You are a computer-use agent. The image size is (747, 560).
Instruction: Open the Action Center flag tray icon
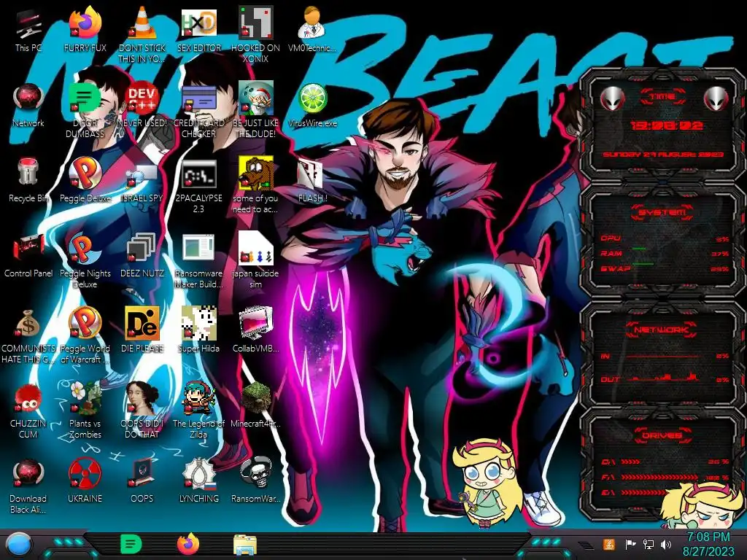[630, 544]
